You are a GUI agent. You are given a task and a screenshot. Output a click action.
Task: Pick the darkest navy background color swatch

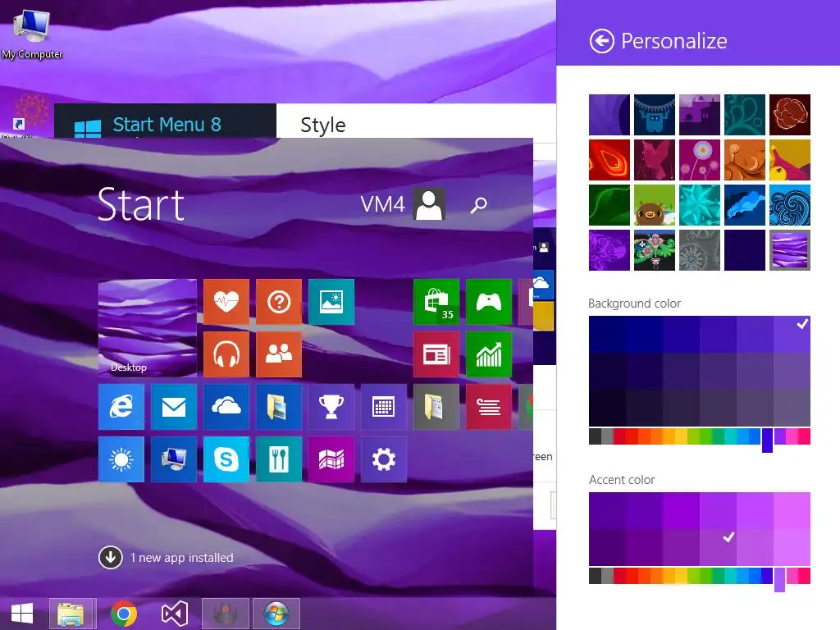[607, 409]
